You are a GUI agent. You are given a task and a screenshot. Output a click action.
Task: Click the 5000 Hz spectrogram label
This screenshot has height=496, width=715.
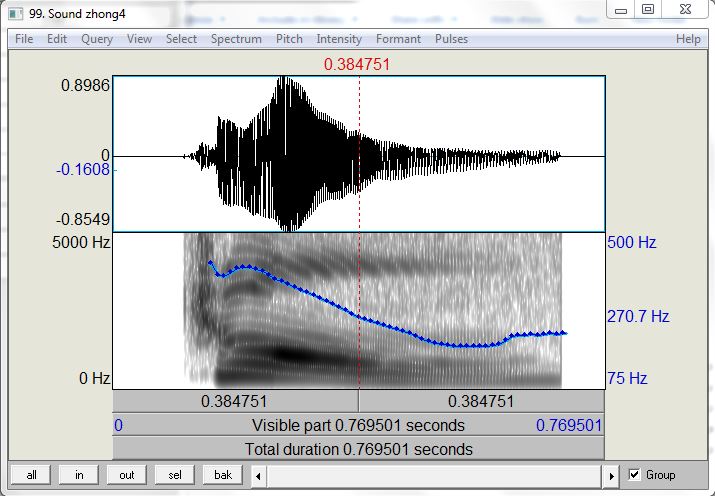click(81, 242)
